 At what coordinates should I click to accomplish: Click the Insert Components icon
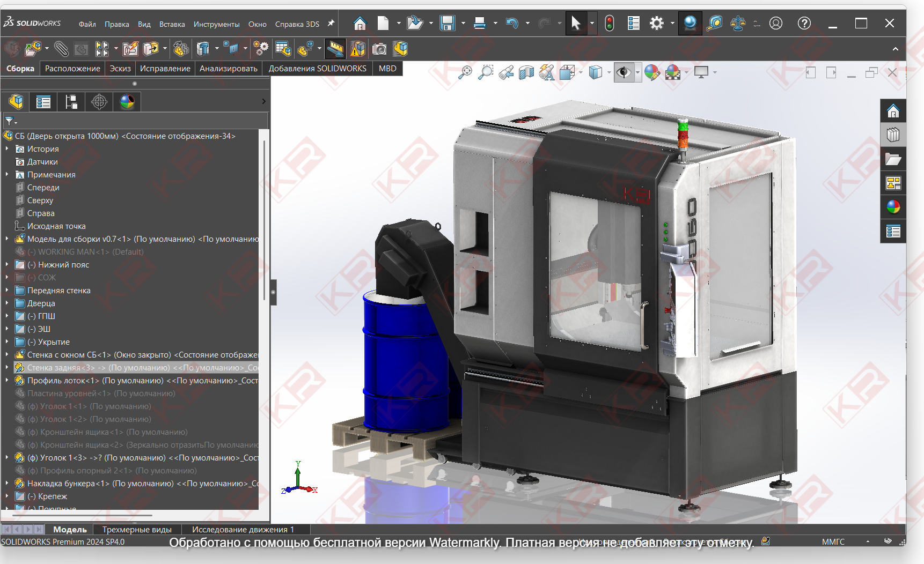click(33, 49)
